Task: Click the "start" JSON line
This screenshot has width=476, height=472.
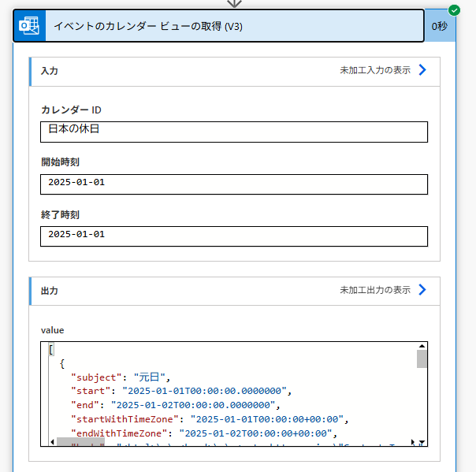Action: pyautogui.click(x=181, y=391)
